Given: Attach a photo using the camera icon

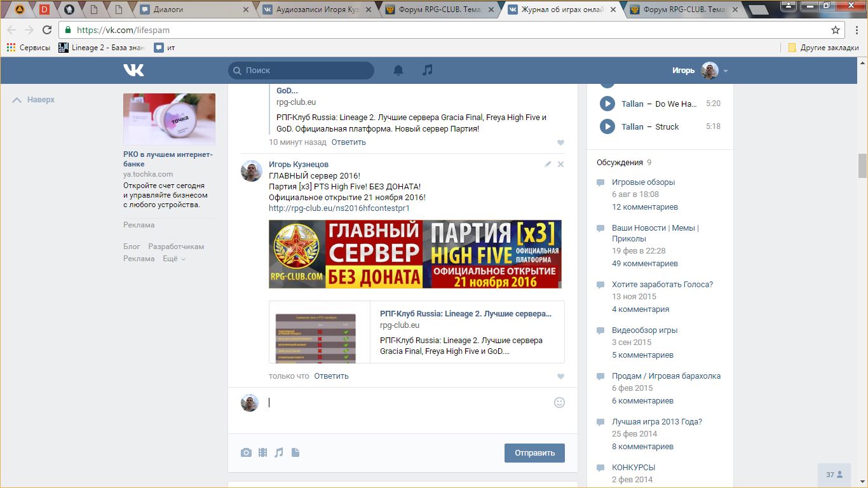Looking at the screenshot, I should pyautogui.click(x=246, y=452).
